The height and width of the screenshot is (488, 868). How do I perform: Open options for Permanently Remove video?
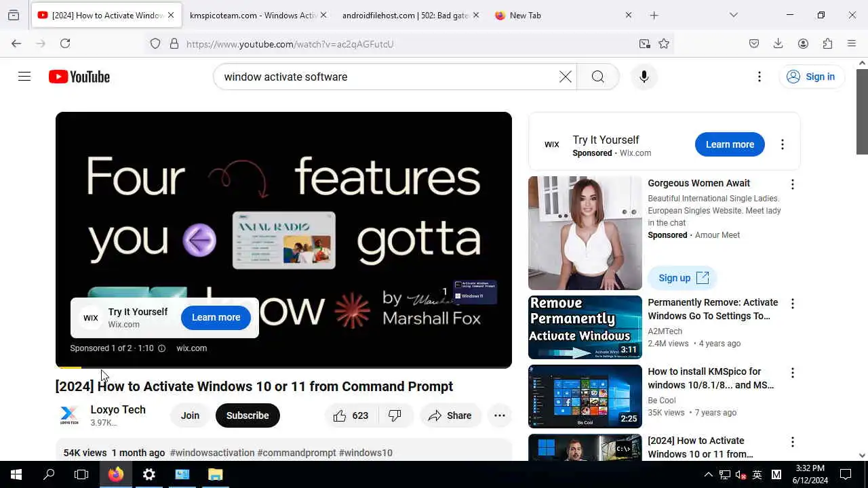pos(792,304)
